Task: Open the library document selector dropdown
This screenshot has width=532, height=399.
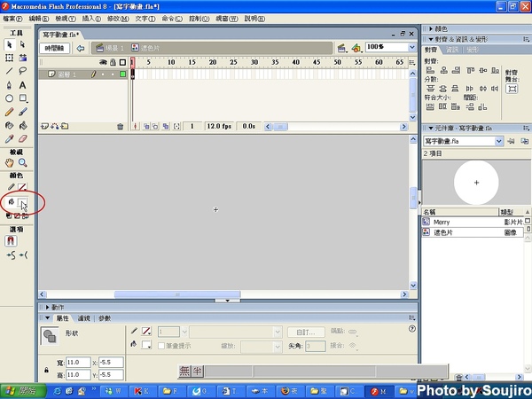Action: (x=498, y=141)
